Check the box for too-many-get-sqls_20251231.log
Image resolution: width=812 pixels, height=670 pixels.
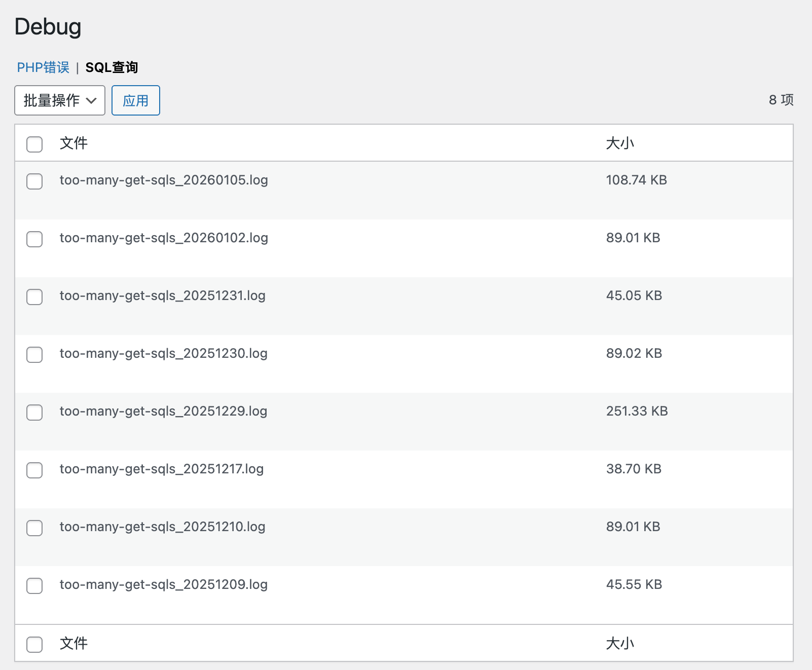[x=34, y=297]
